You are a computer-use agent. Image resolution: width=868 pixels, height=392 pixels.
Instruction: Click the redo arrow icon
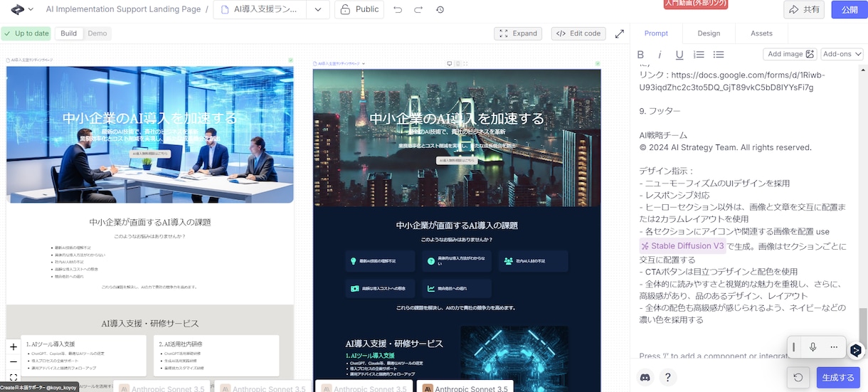click(x=418, y=10)
